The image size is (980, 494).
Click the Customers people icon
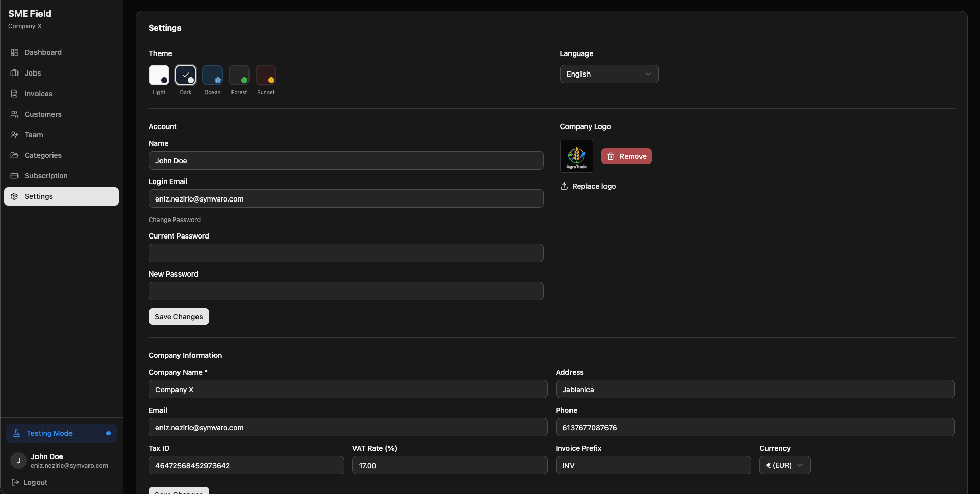[x=14, y=114]
